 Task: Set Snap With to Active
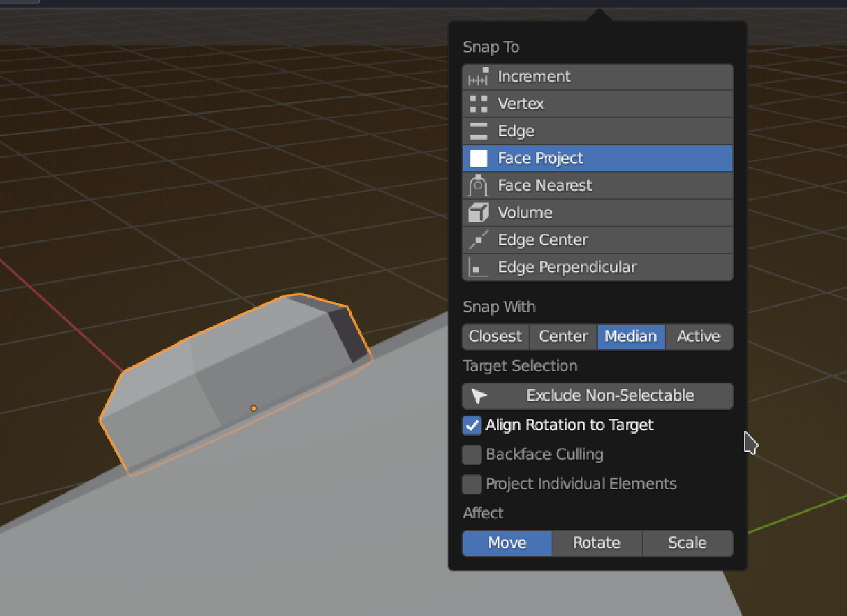click(x=699, y=337)
